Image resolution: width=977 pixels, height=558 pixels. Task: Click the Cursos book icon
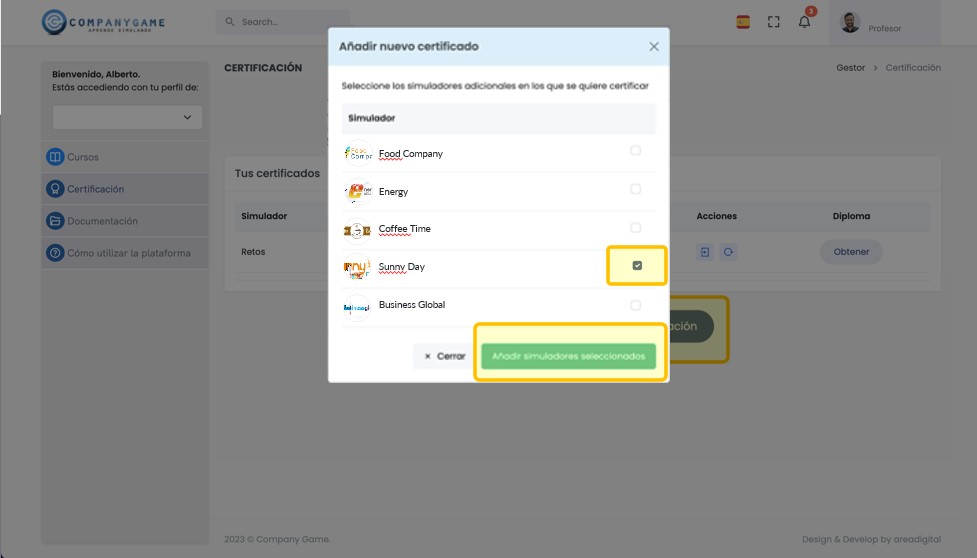[55, 157]
